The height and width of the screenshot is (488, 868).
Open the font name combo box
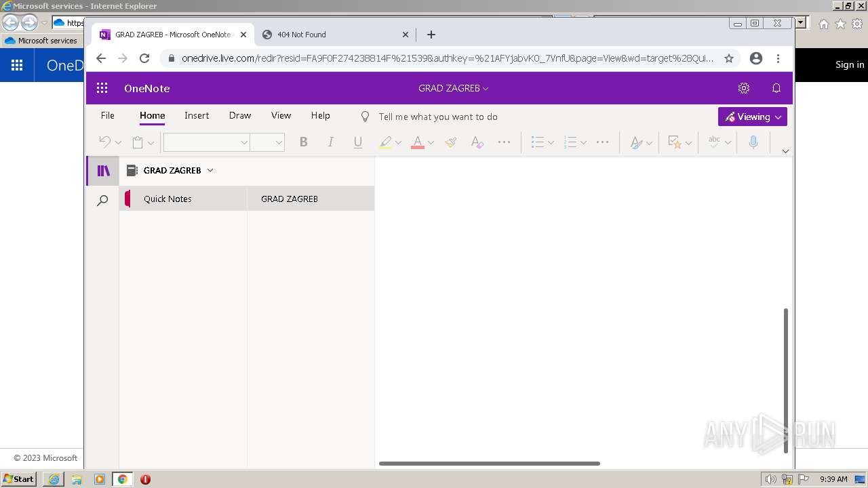[x=206, y=142]
